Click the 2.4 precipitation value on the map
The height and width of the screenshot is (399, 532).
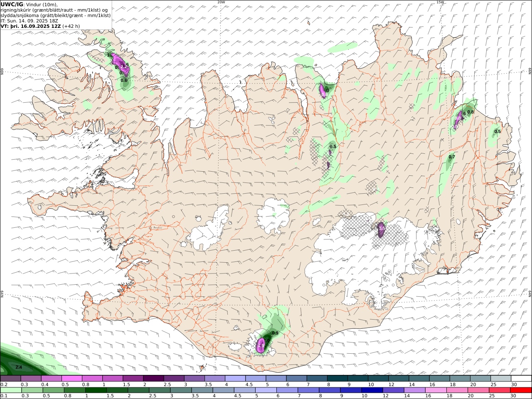coord(19,367)
